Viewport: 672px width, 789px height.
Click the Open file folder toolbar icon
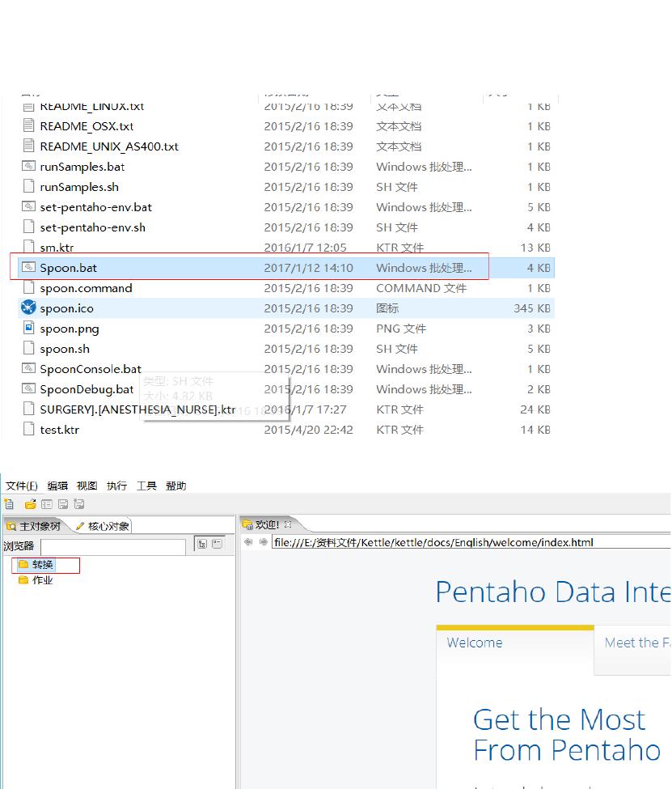(30, 503)
